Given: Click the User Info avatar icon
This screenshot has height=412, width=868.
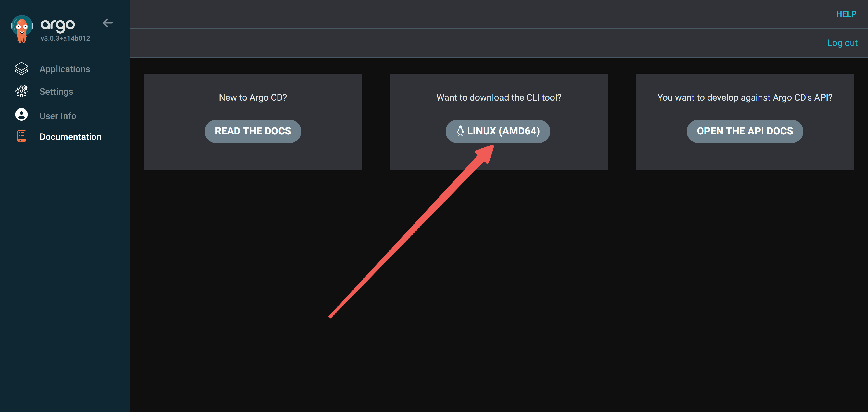Looking at the screenshot, I should (x=21, y=115).
